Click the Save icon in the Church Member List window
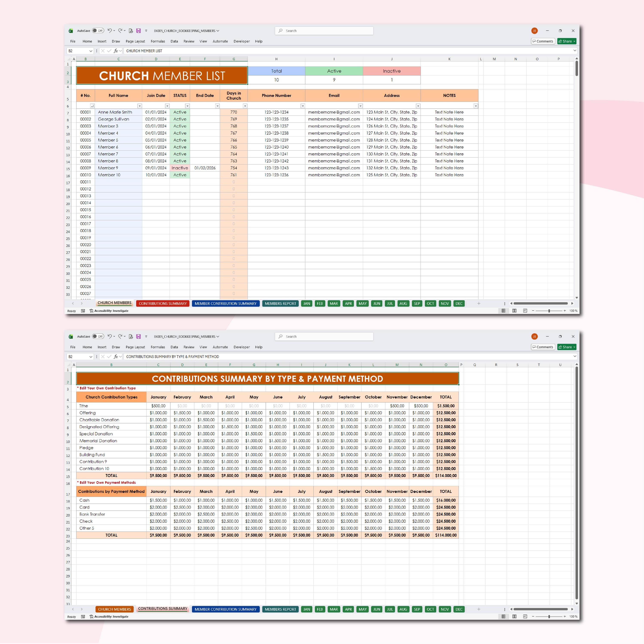Screen dimensions: 644x644 click(x=139, y=31)
